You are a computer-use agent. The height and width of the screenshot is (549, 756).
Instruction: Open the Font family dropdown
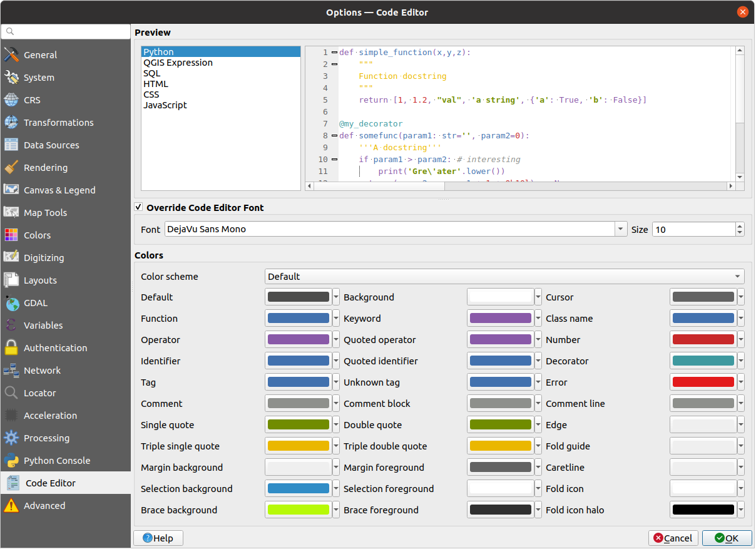(620, 229)
